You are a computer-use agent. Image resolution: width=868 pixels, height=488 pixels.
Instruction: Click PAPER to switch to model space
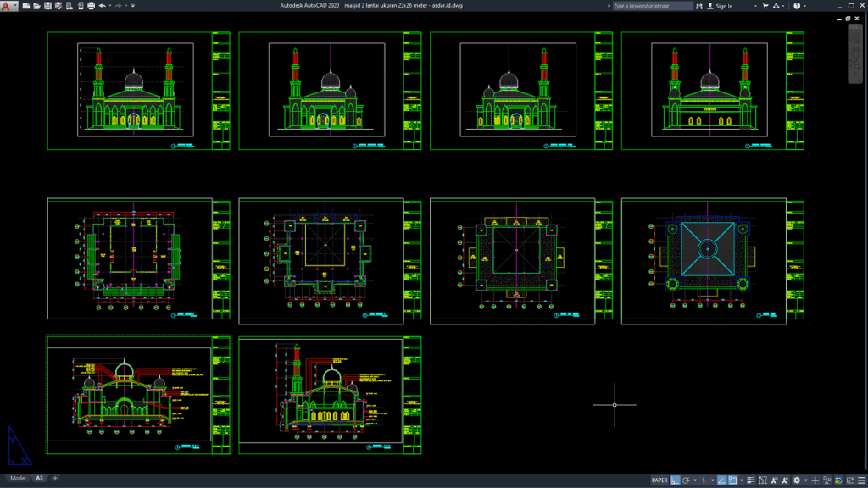pos(659,480)
